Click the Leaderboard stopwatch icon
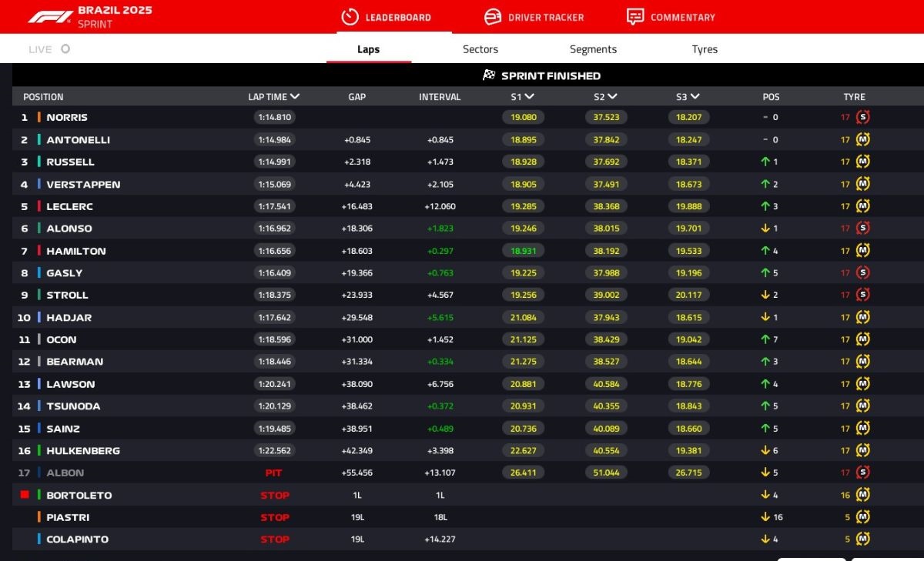The image size is (924, 561). pos(350,17)
